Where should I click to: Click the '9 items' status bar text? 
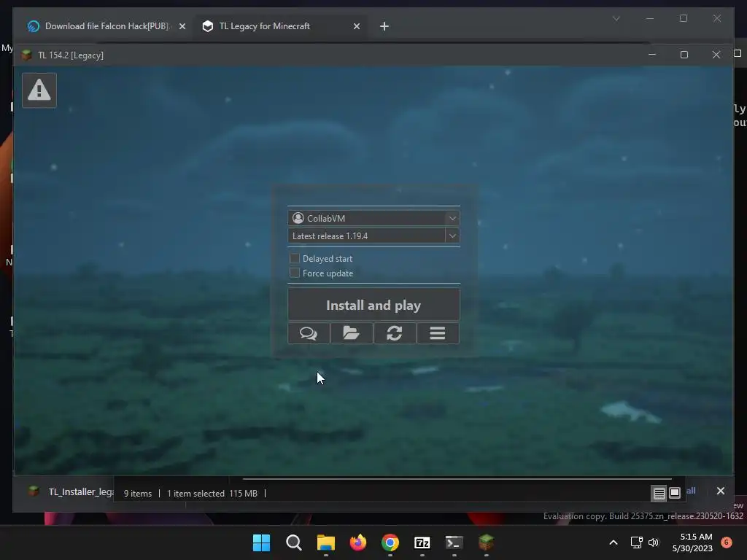pyautogui.click(x=138, y=494)
